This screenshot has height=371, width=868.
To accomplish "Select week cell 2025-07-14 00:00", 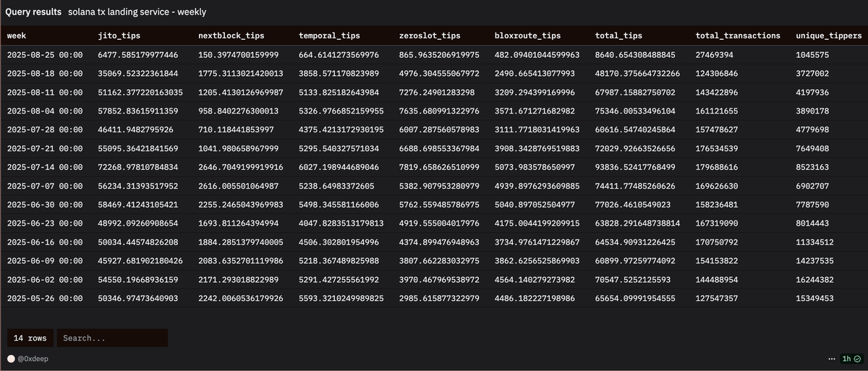I will (x=45, y=167).
